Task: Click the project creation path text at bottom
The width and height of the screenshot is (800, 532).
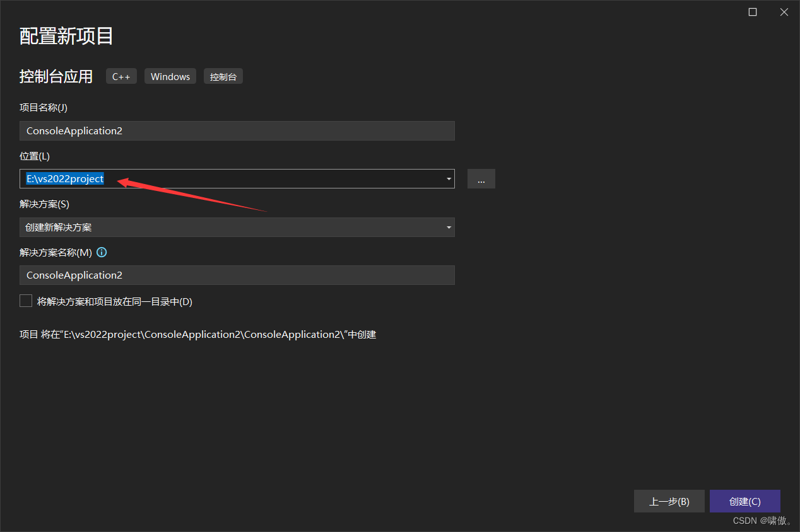Action: (x=197, y=334)
